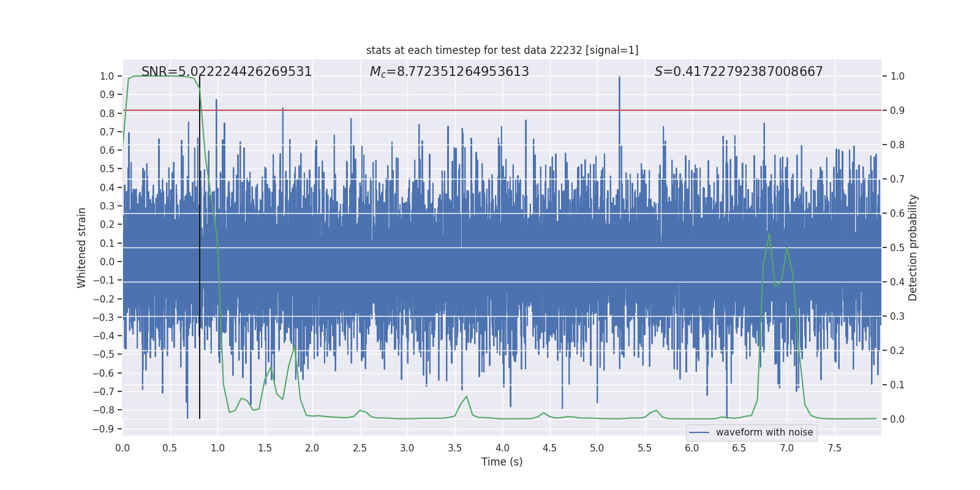Click the left y-axis tick label 1.0
Image resolution: width=980 pixels, height=490 pixels.
[x=107, y=77]
